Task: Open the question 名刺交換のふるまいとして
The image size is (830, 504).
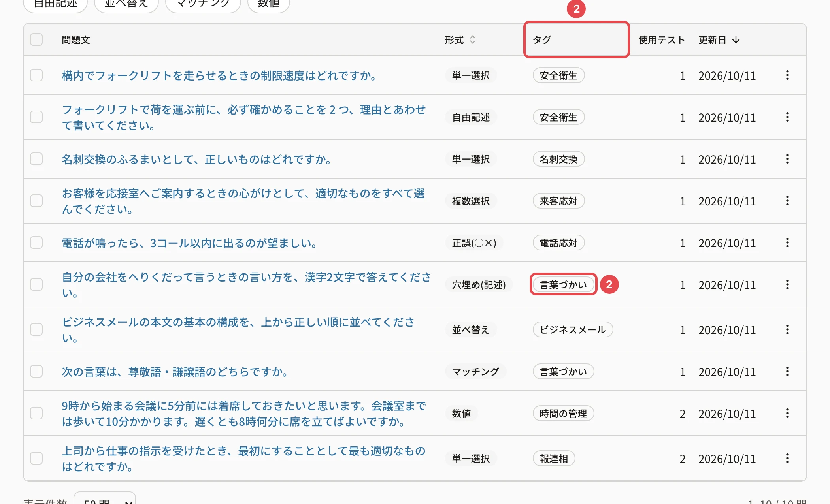Action: (x=197, y=159)
